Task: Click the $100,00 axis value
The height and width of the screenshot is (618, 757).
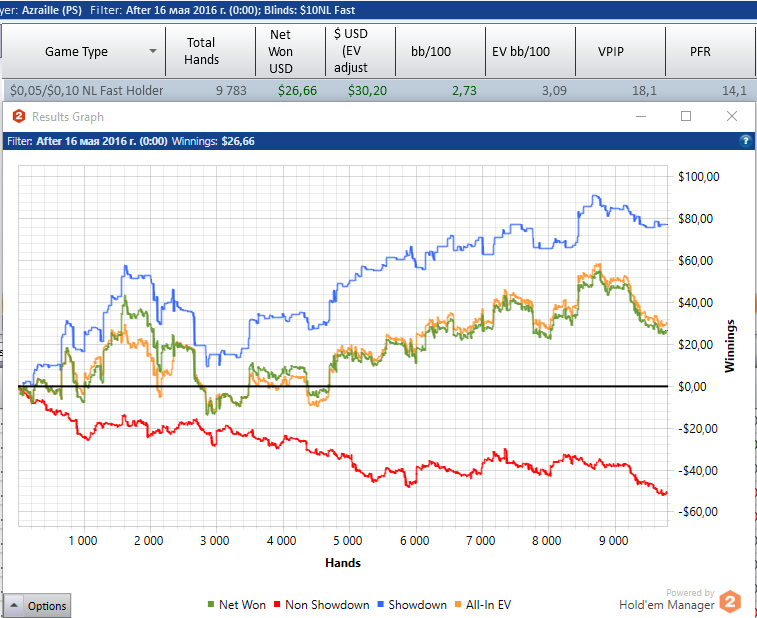Action: pos(698,177)
